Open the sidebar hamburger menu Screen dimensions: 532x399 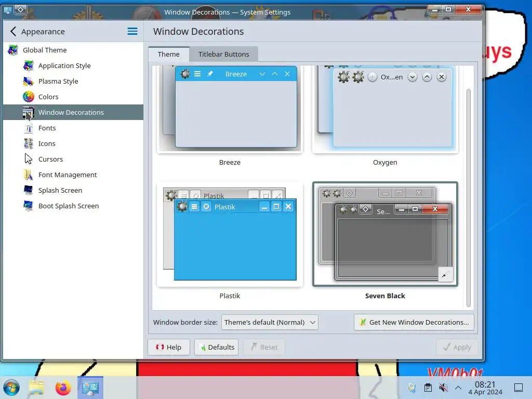coord(132,32)
